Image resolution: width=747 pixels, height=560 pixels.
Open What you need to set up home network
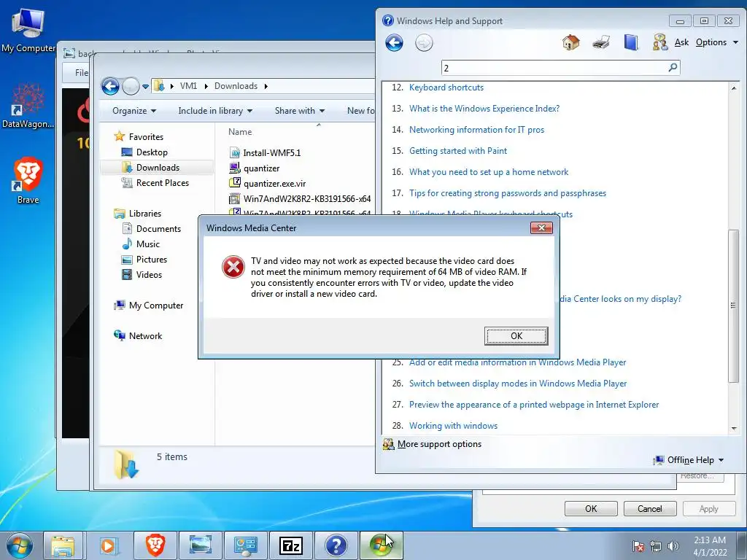click(x=489, y=172)
